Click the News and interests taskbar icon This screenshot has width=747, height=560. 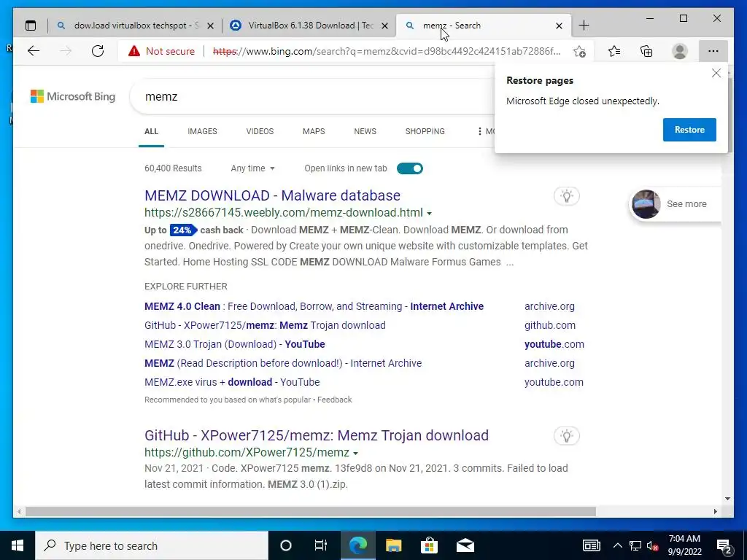pos(591,545)
